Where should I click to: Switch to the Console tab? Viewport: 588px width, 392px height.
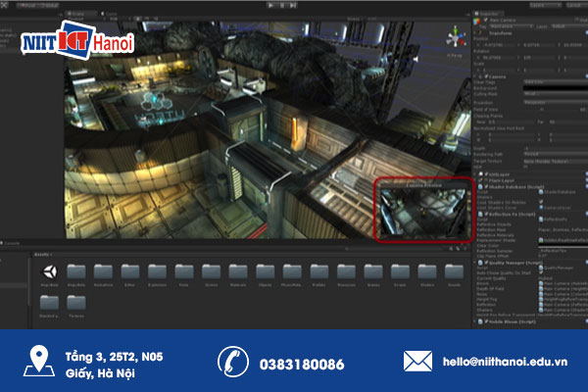point(12,241)
